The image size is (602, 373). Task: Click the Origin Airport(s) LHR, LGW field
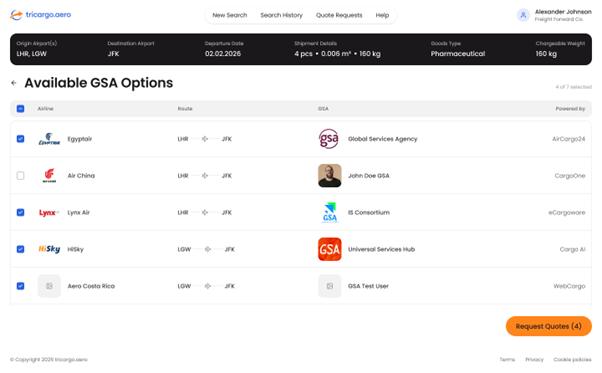(x=36, y=49)
